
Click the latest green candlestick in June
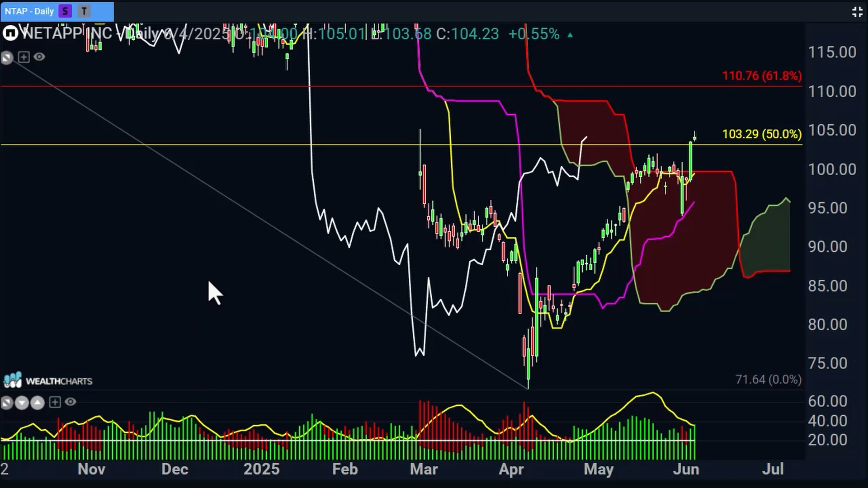click(x=694, y=136)
